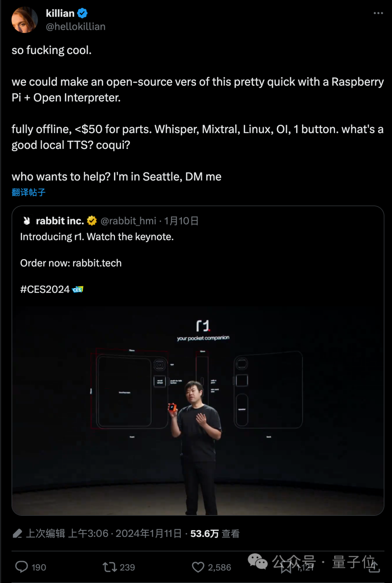The height and width of the screenshot is (583, 392).
Task: Open killian's profile avatar
Action: 24,20
